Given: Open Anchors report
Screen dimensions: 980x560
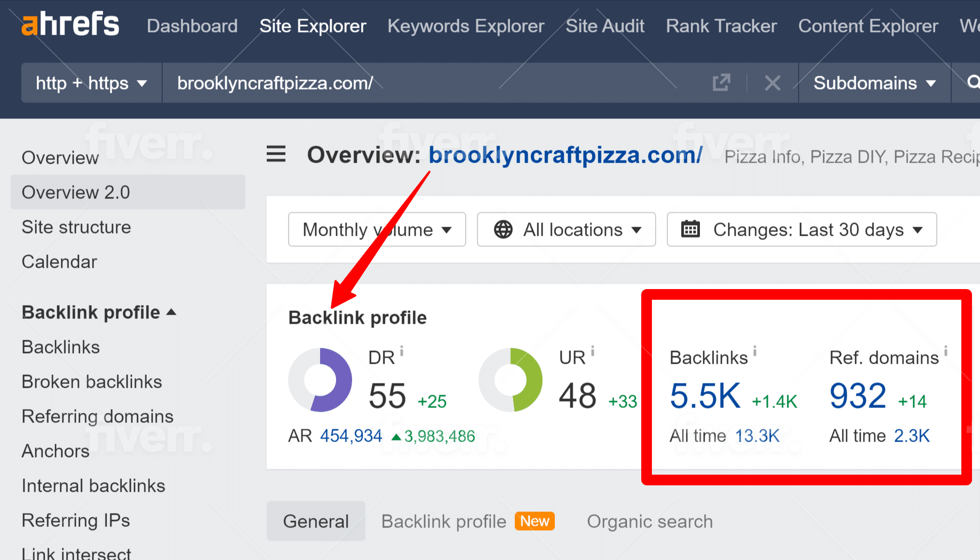Looking at the screenshot, I should pyautogui.click(x=55, y=451).
